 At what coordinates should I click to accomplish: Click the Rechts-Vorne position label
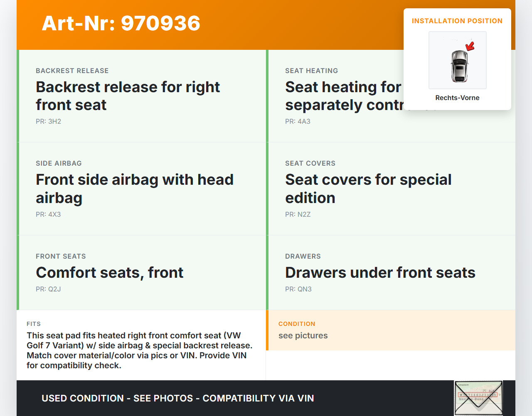457,98
